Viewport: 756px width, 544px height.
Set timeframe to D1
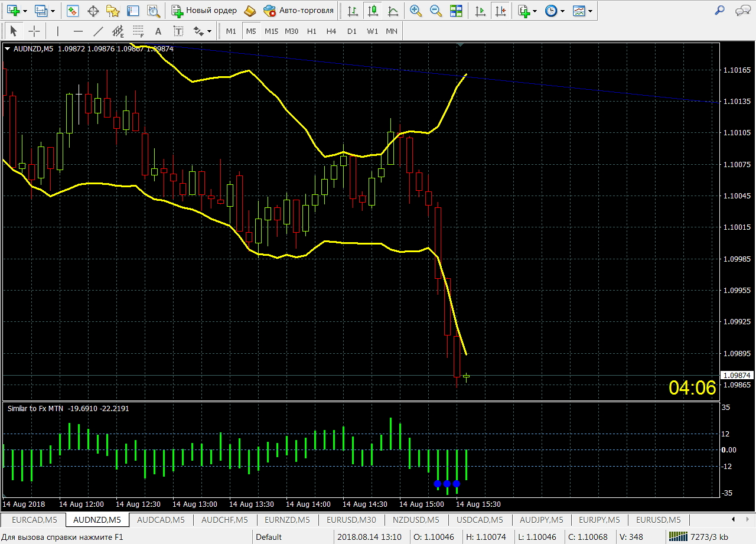tap(352, 31)
